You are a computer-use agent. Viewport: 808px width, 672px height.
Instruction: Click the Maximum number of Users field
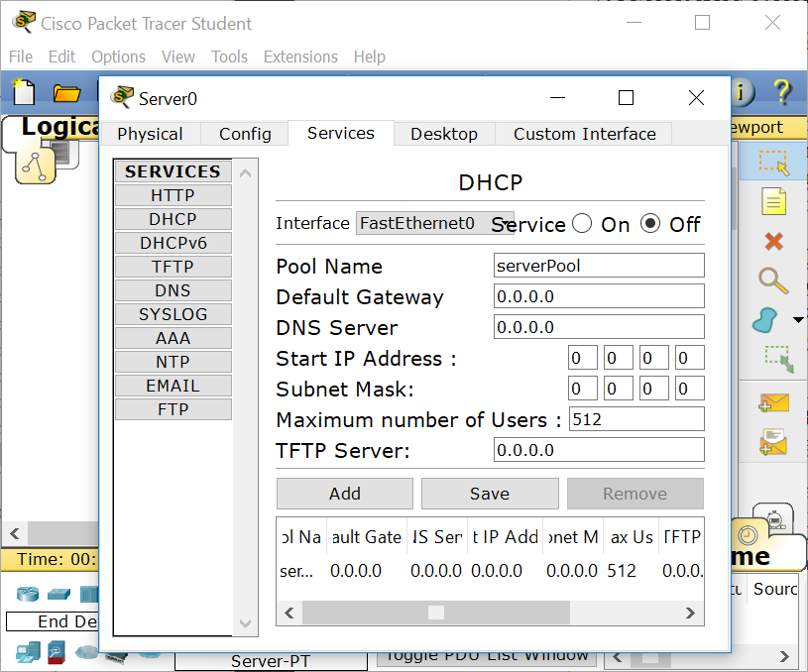click(x=636, y=419)
